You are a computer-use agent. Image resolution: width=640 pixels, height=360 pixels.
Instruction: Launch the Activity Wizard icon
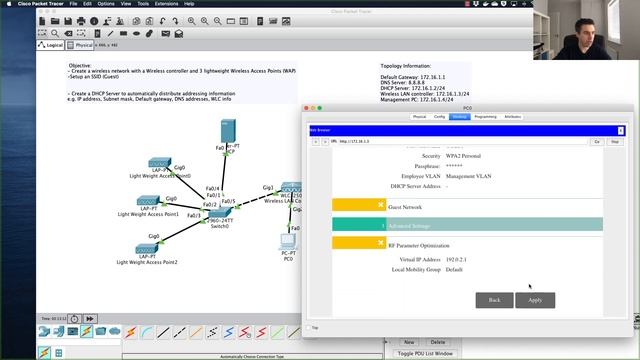tap(107, 21)
